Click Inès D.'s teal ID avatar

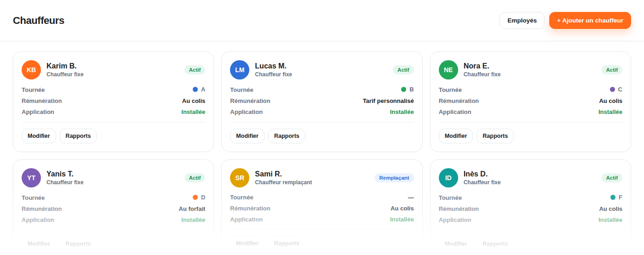pyautogui.click(x=448, y=178)
